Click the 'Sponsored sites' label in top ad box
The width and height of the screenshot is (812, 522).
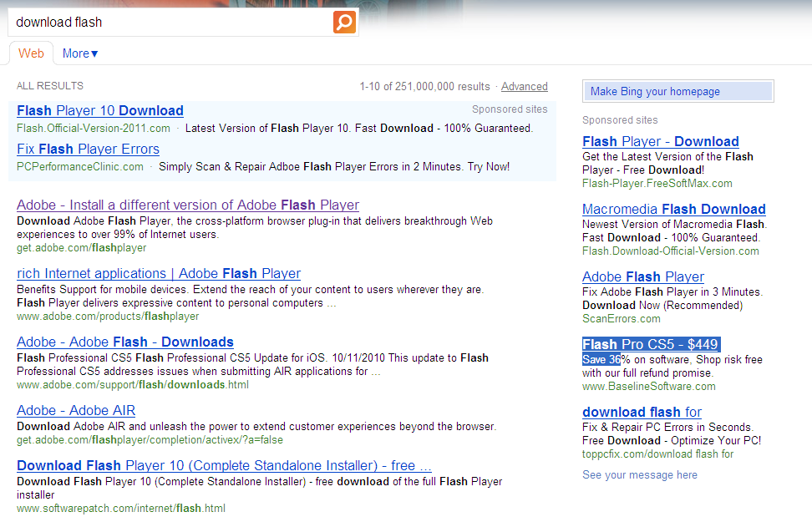[510, 109]
